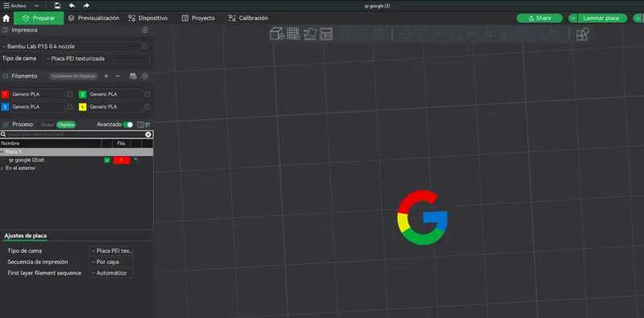Screen dimensions: 644x318
Task: Click the icon after filament column for qr google
Action: click(136, 159)
